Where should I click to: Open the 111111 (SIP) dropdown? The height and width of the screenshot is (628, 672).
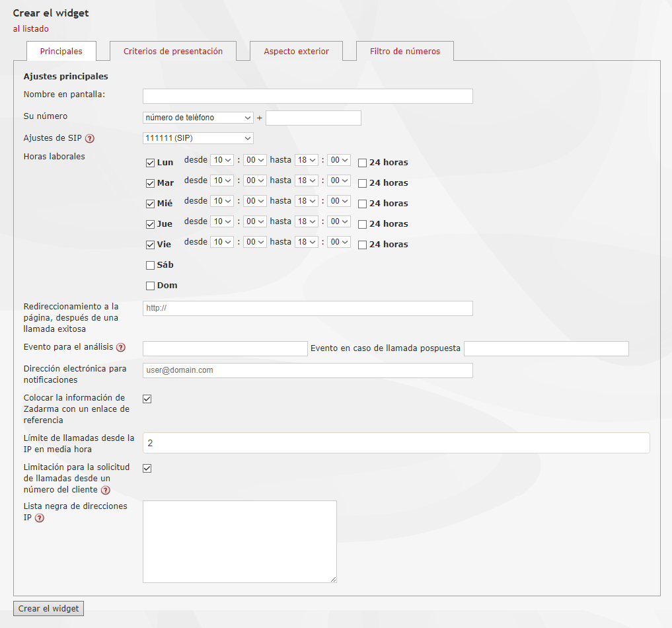(x=198, y=138)
